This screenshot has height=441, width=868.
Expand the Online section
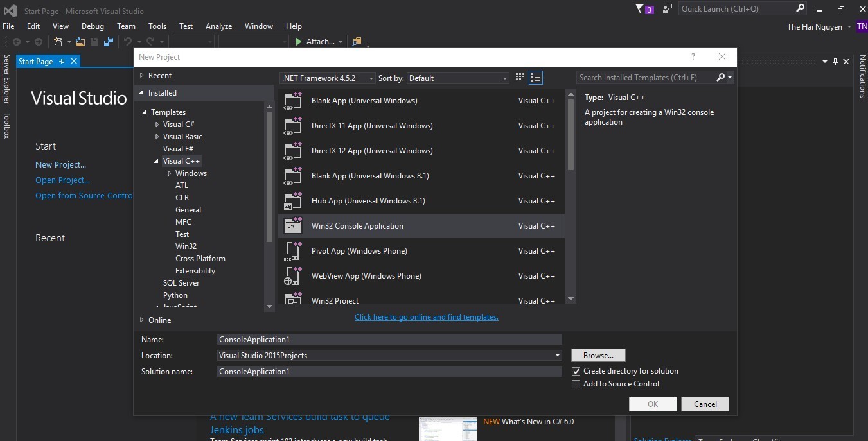point(142,320)
